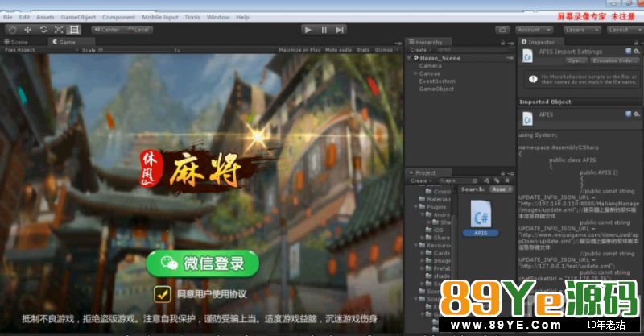Click the green WeChat login button

(x=203, y=263)
